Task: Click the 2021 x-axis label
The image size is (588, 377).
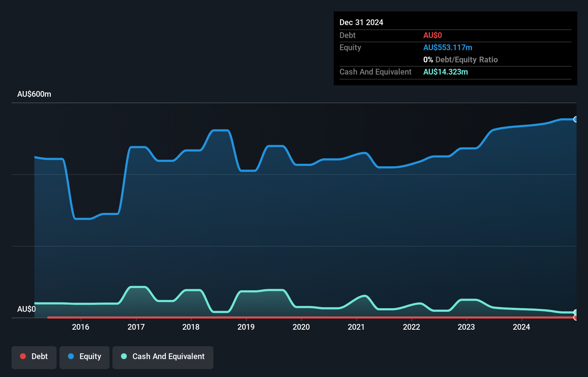Action: point(356,327)
